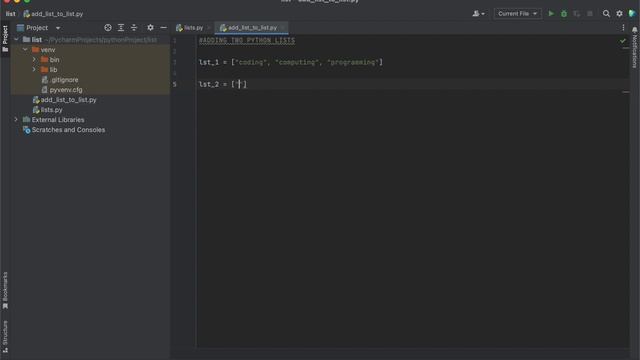Select the bin folder label
The height and width of the screenshot is (360, 640).
[x=54, y=60]
